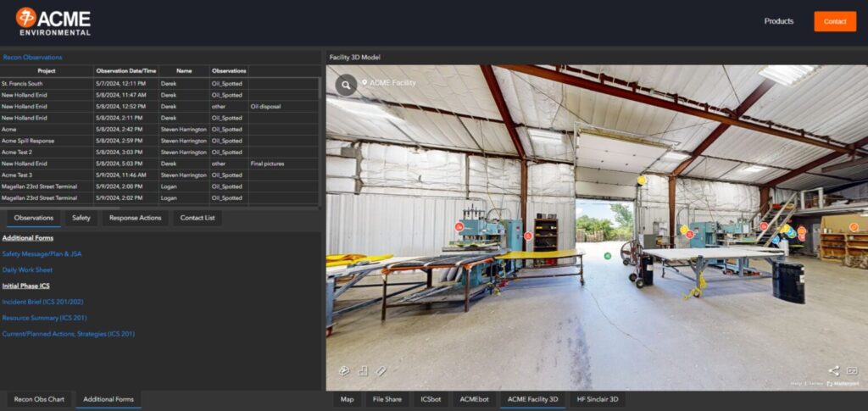This screenshot has height=411, width=868.
Task: Open Current/Planned Actions, Strategies link
Action: [68, 334]
